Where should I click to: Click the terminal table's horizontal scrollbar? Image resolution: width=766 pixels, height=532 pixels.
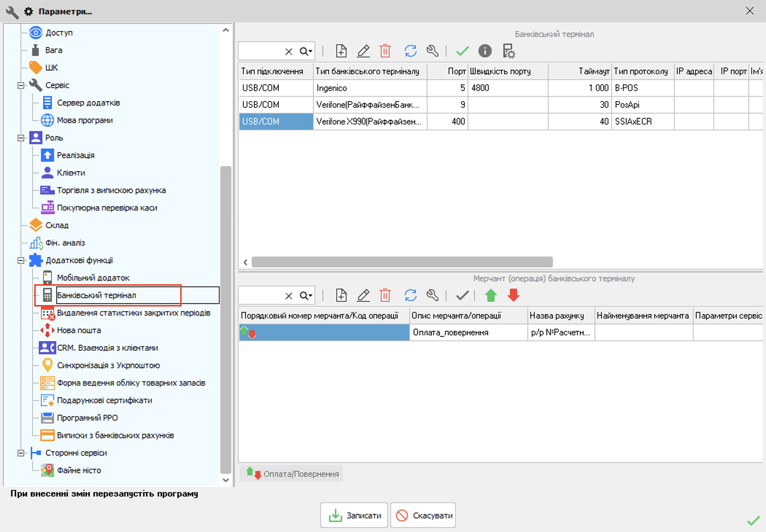tap(402, 262)
